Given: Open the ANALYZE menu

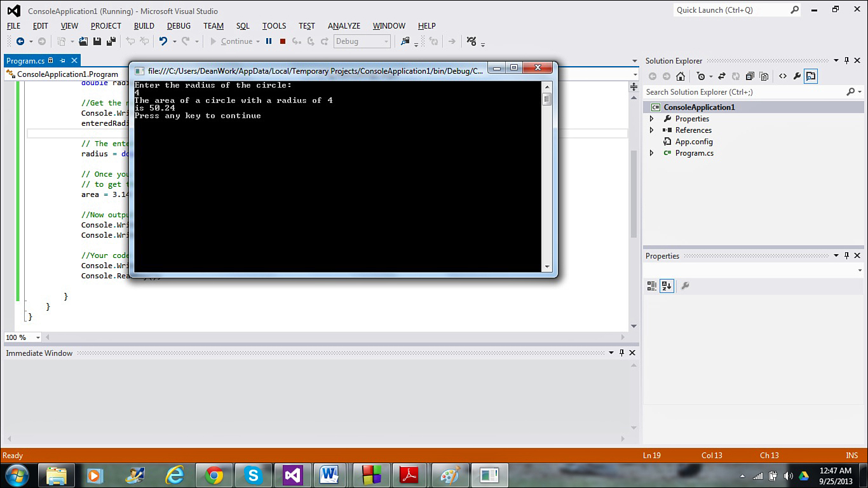Looking at the screenshot, I should tap(344, 26).
